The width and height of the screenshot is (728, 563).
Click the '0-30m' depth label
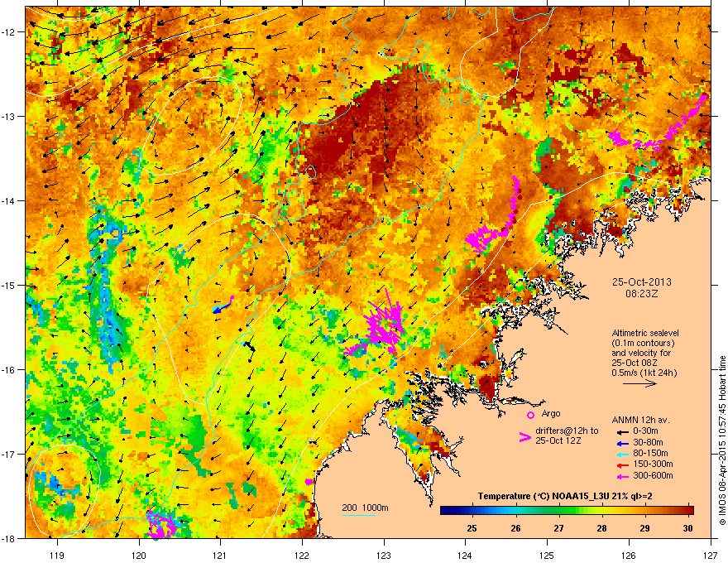pyautogui.click(x=646, y=431)
